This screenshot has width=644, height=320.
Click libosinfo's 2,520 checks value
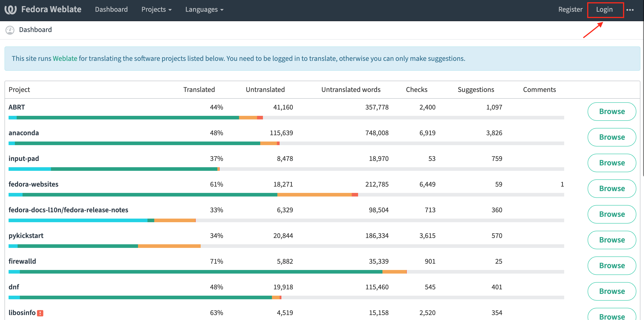click(427, 313)
